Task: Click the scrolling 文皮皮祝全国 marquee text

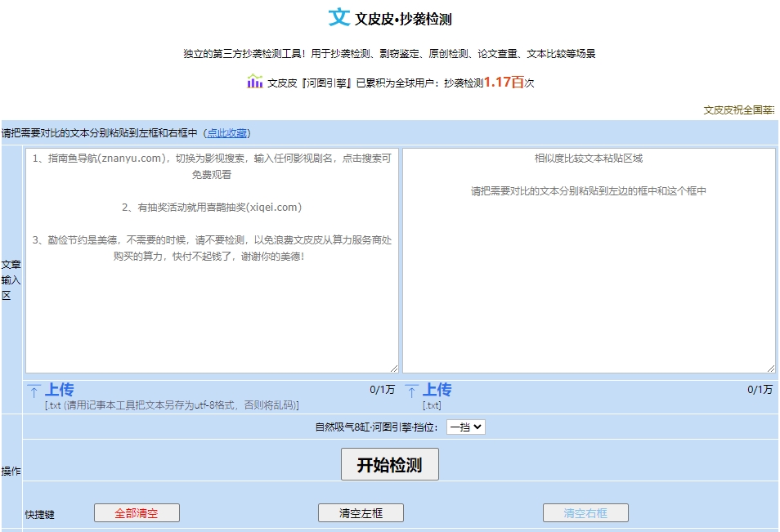Action: click(x=739, y=110)
